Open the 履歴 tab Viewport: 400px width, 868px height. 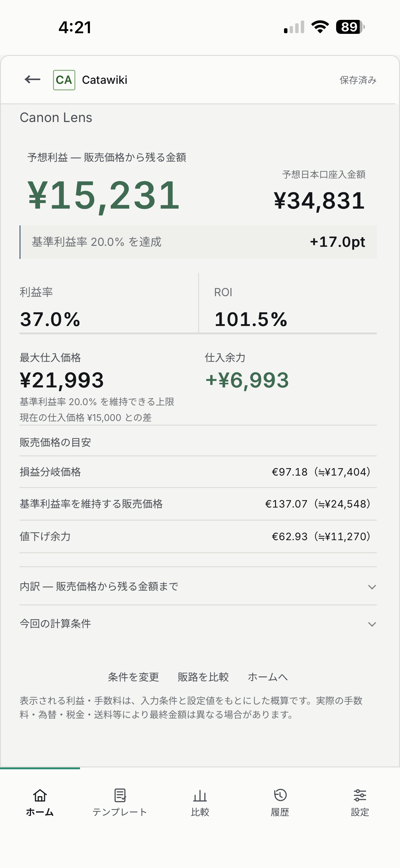280,802
